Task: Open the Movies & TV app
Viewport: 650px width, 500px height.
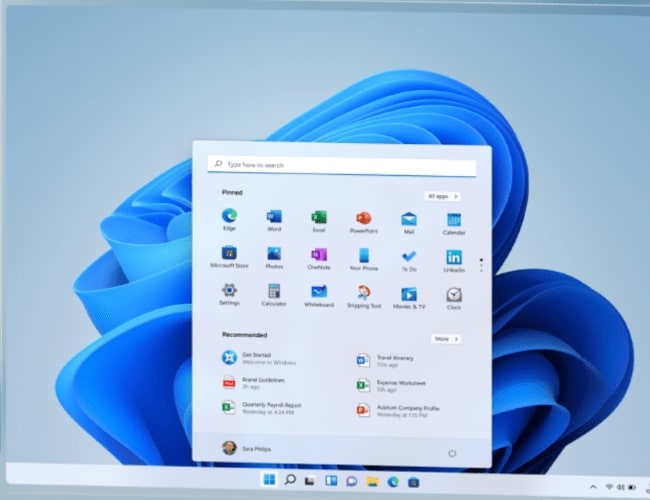Action: tap(409, 299)
